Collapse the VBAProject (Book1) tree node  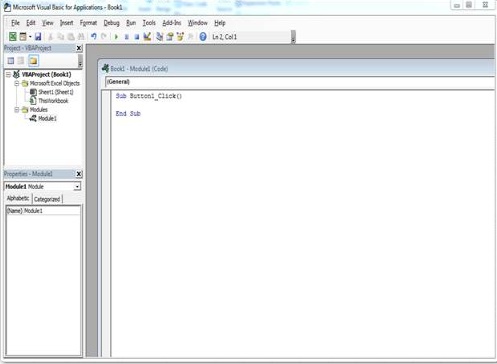tap(8, 74)
